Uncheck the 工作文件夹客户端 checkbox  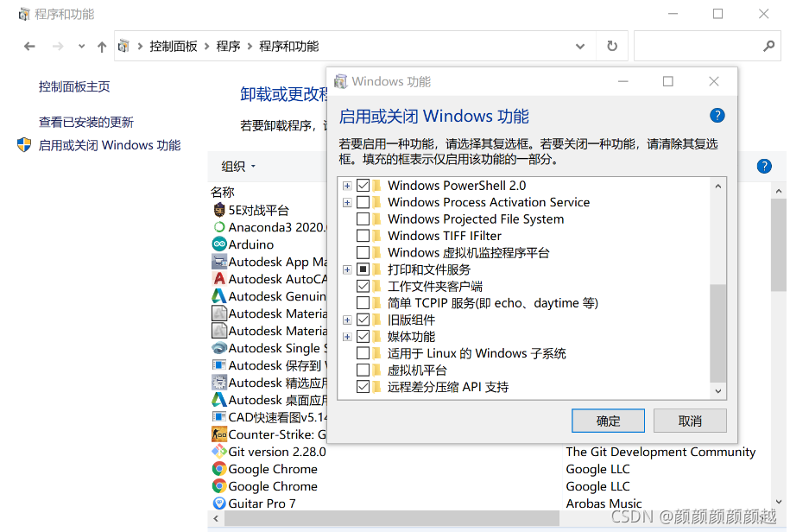tap(363, 286)
